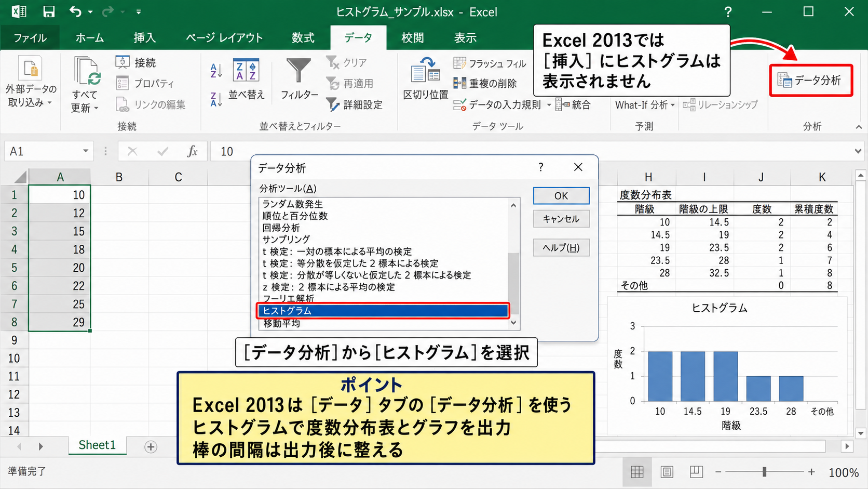Viewport: 868px width, 489px height.
Task: Open What-If 分析 dropdown
Action: pyautogui.click(x=645, y=104)
